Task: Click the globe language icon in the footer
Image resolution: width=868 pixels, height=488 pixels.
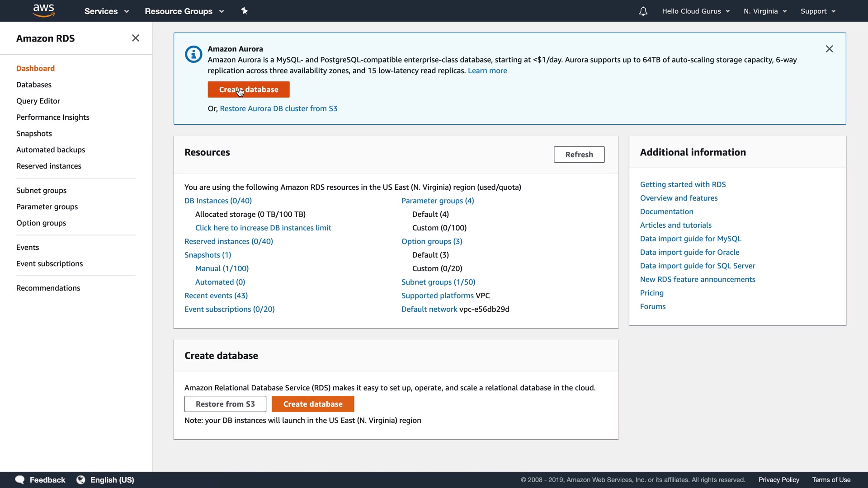Action: point(81,480)
